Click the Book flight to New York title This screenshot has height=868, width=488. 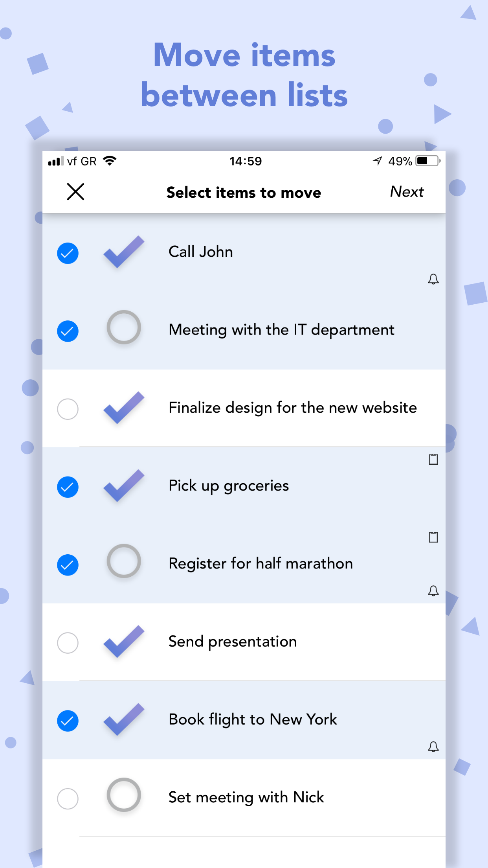pos(253,719)
